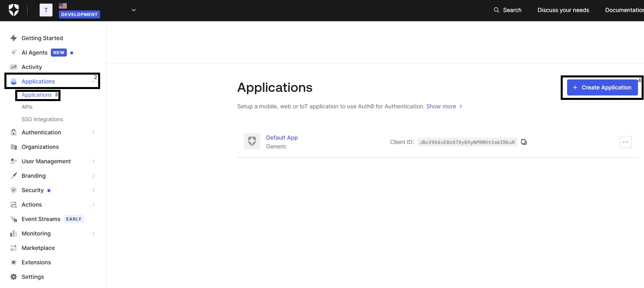Image resolution: width=644 pixels, height=288 pixels.
Task: Click the tenant avatar letter T
Action: [x=46, y=10]
